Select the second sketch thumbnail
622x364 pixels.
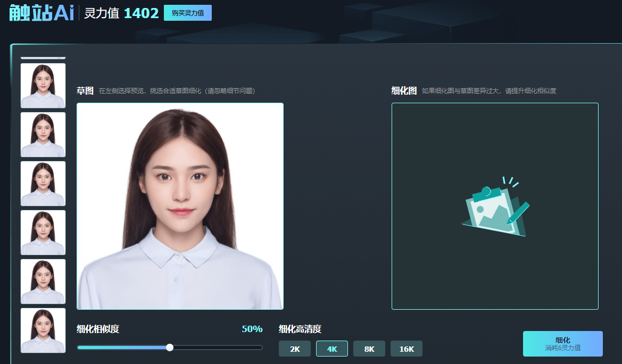[x=43, y=135]
